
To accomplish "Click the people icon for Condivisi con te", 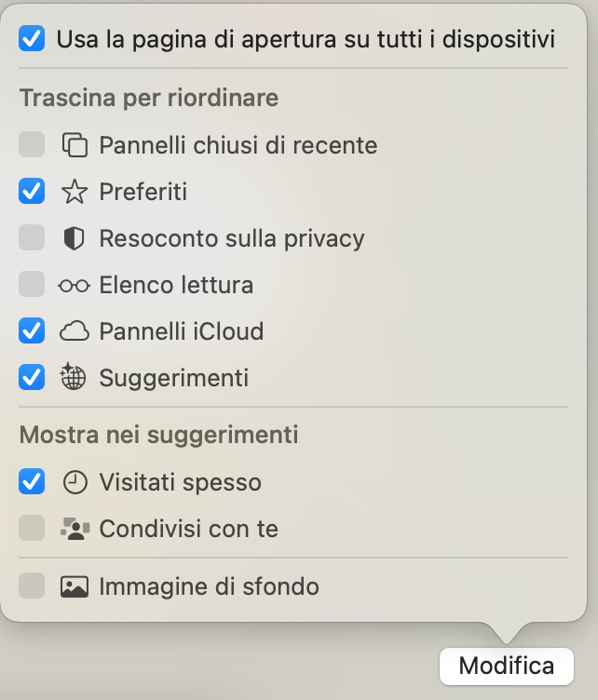I will click(x=74, y=529).
